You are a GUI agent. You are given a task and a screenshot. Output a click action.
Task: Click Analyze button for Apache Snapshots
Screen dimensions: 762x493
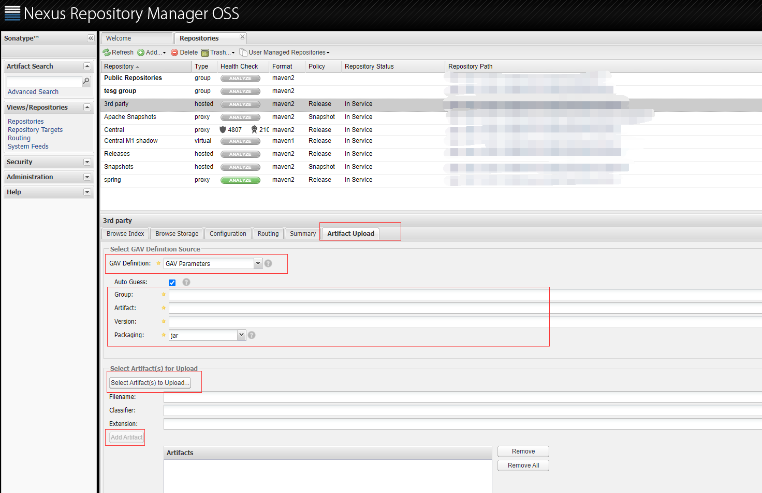tap(240, 117)
